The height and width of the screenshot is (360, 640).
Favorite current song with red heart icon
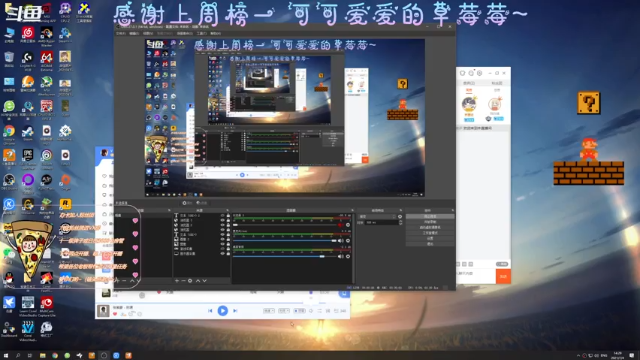[115, 314]
